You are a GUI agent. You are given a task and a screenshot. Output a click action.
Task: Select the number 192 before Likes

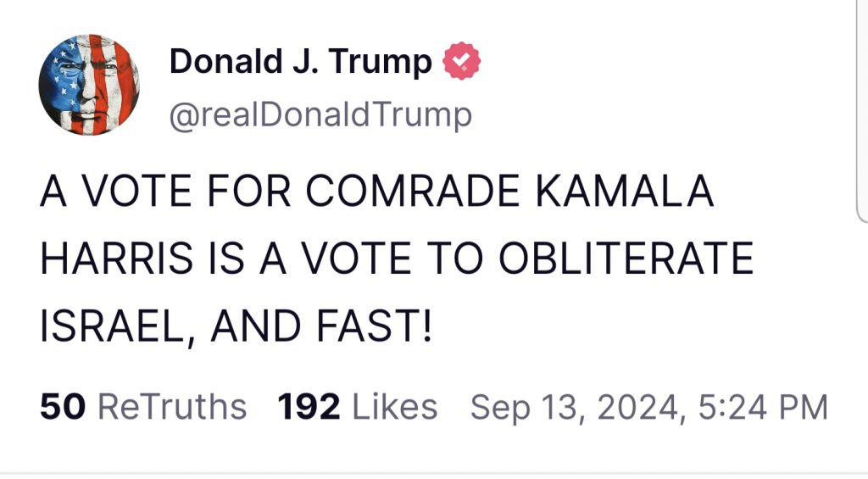coord(309,407)
